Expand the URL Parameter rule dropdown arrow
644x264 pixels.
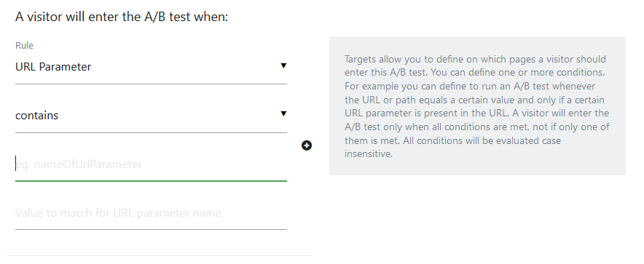point(283,65)
